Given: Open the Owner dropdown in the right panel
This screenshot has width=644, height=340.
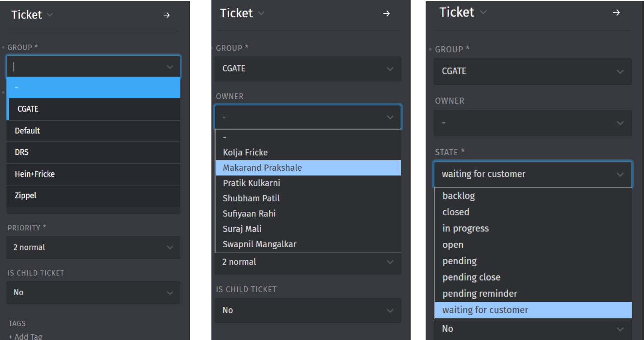Looking at the screenshot, I should click(x=532, y=123).
